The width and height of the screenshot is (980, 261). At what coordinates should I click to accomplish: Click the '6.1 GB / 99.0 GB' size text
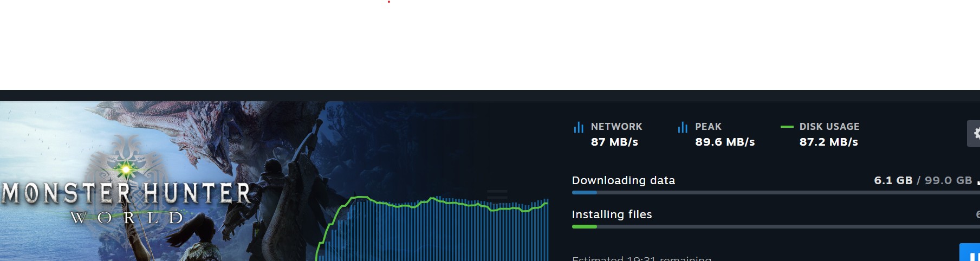tap(923, 180)
